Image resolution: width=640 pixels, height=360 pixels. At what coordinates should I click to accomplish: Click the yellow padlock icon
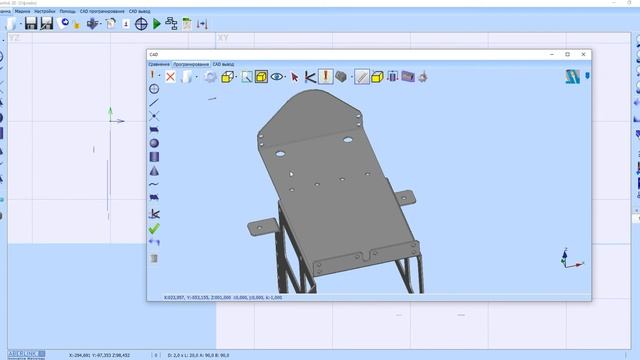coord(77,25)
